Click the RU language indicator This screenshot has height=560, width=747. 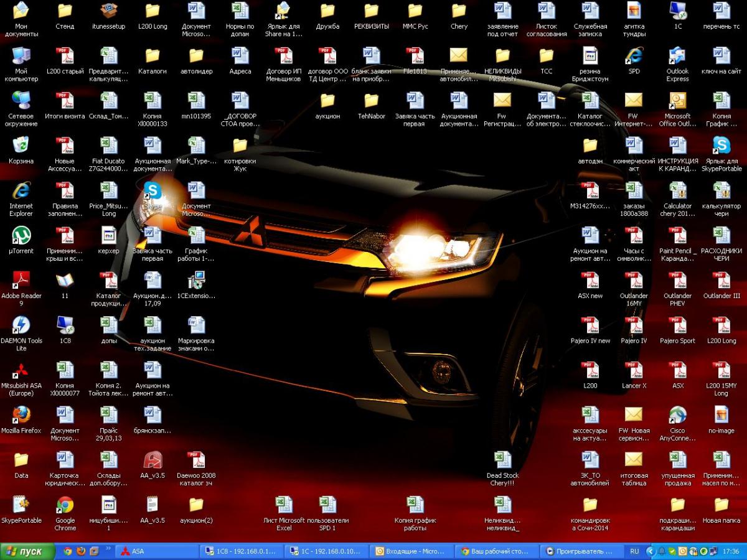coord(634,551)
